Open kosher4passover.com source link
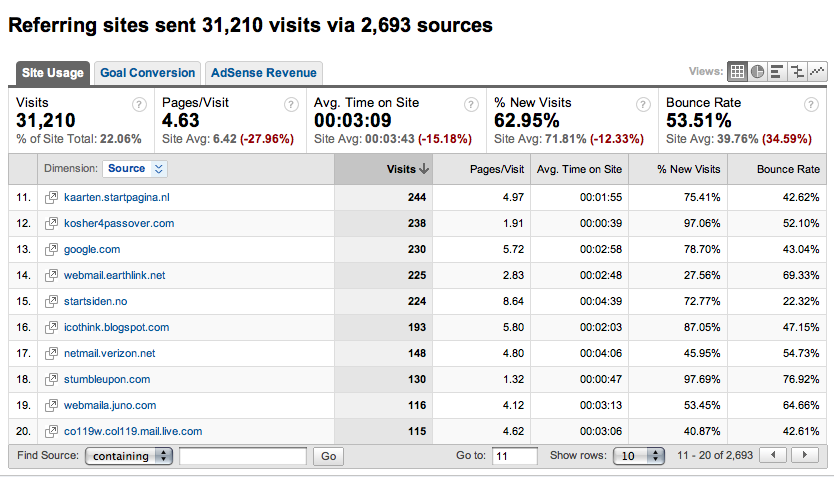The image size is (834, 477). (x=119, y=223)
